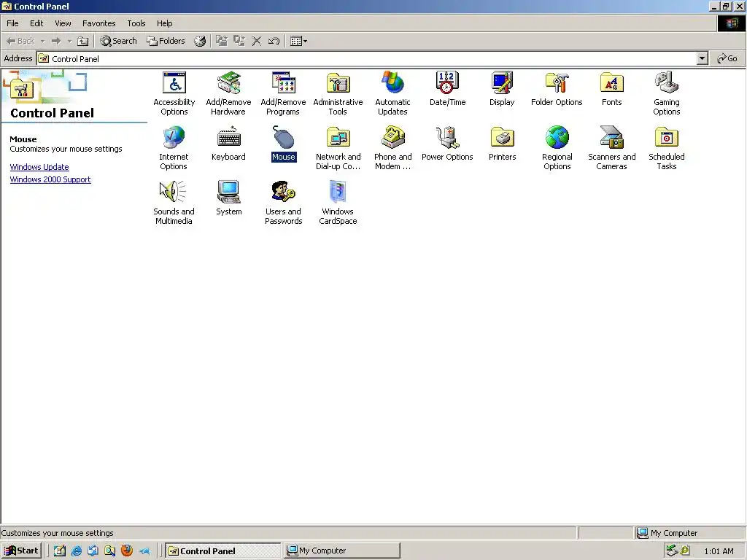Open the Help menu
Image resolution: width=747 pixels, height=560 pixels.
coord(165,23)
